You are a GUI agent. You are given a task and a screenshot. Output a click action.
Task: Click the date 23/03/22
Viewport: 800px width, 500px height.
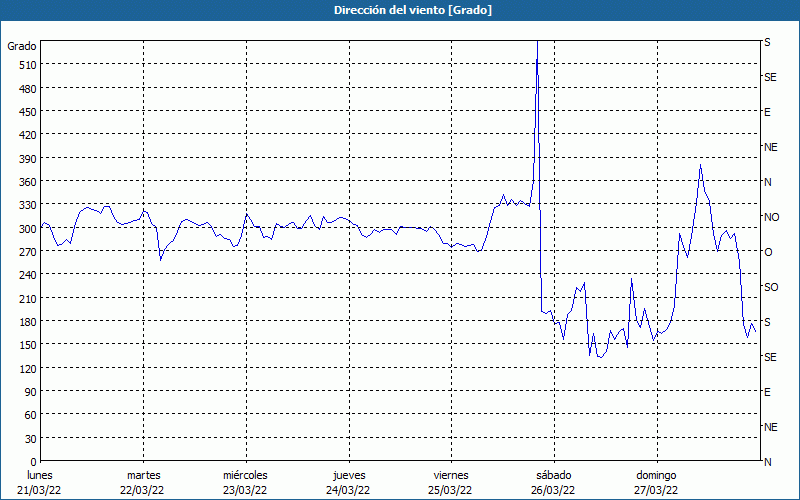(x=245, y=490)
